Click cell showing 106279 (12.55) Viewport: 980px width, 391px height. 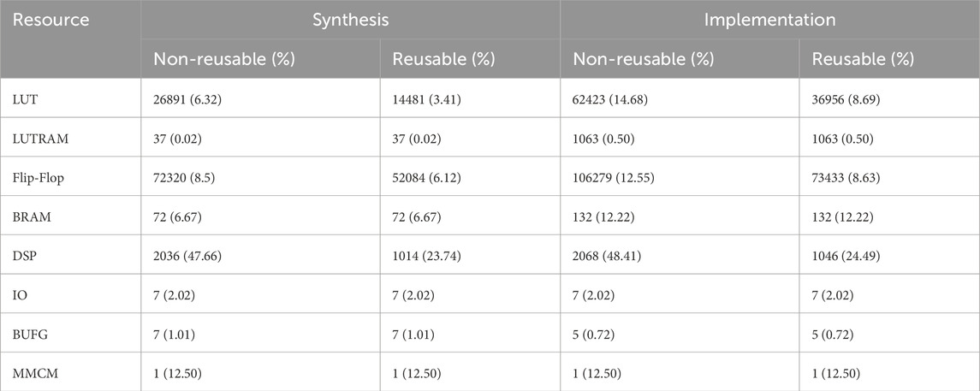tap(680, 178)
